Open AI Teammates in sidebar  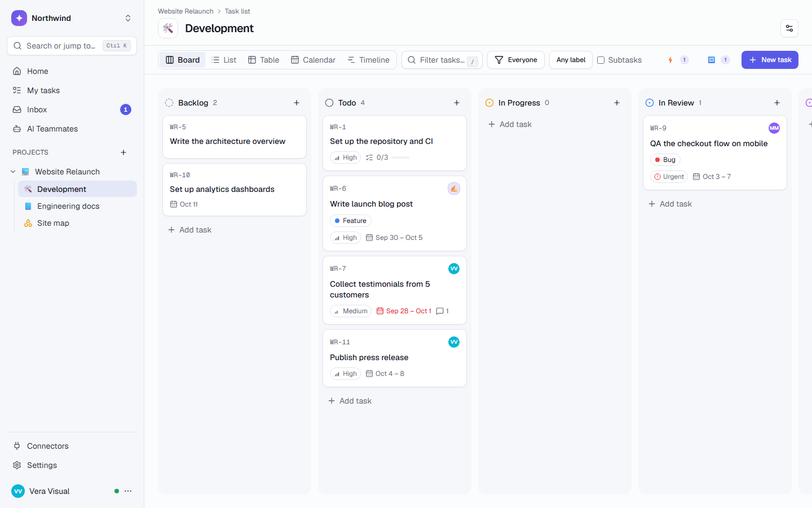(x=72, y=129)
